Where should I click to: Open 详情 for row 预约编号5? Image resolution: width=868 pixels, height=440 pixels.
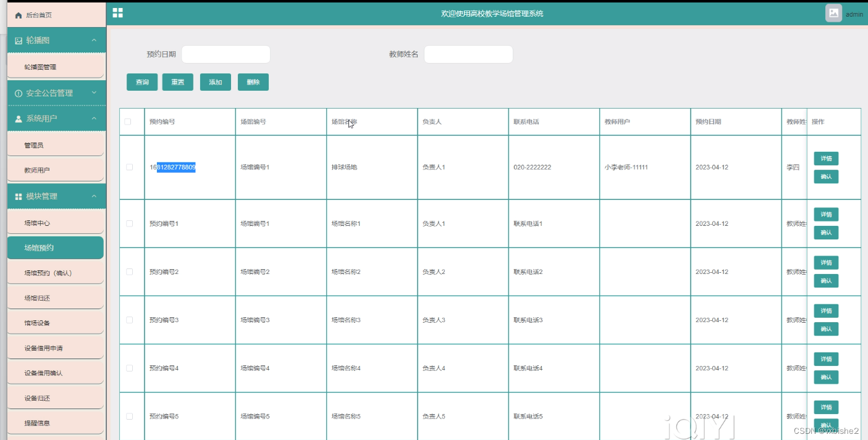point(826,407)
